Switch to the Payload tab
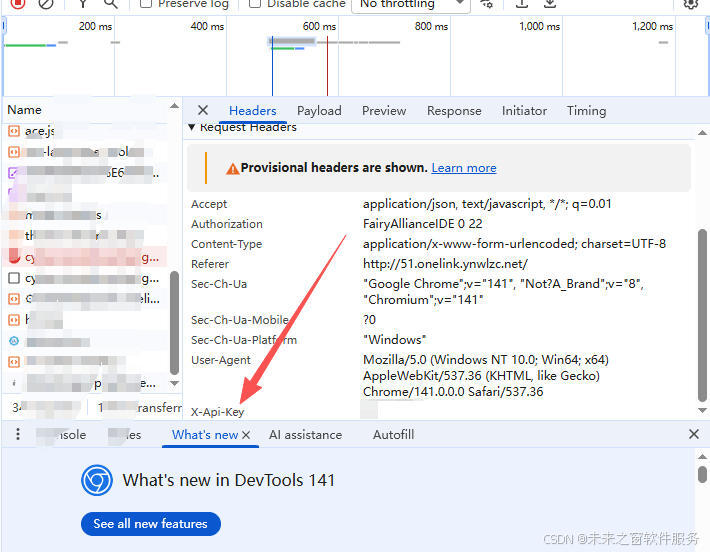Image resolution: width=710 pixels, height=552 pixels. pos(319,110)
